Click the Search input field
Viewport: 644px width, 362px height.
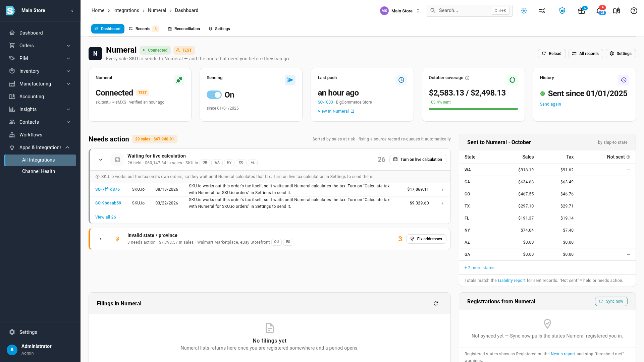(x=469, y=11)
